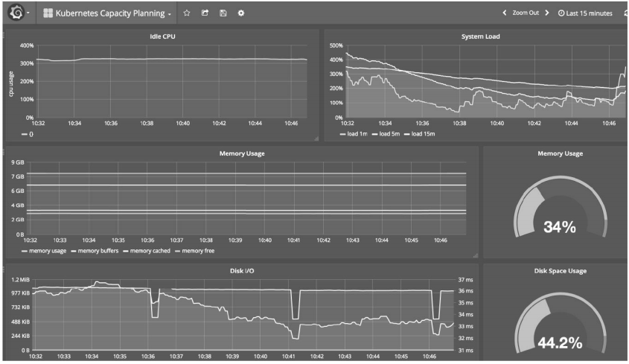This screenshot has width=629, height=364.
Task: Open the Idle CPU panel title menu
Action: (162, 36)
